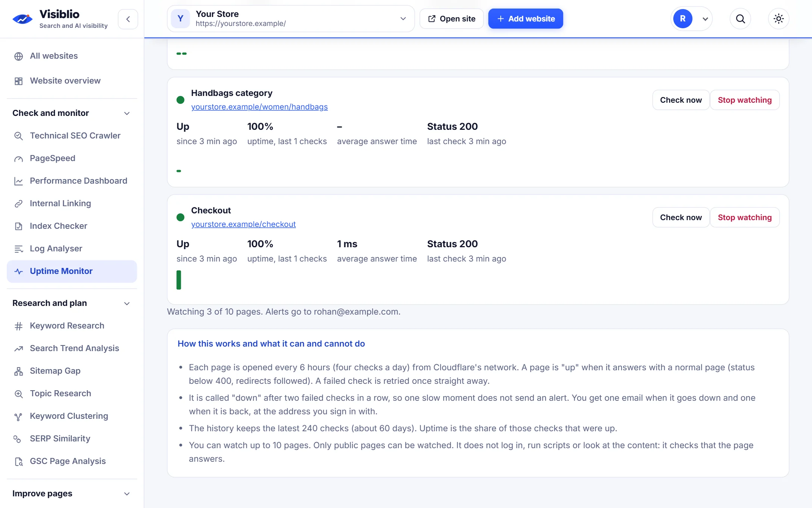Click Check now for Checkout
Viewport: 812px width, 508px height.
click(x=681, y=217)
